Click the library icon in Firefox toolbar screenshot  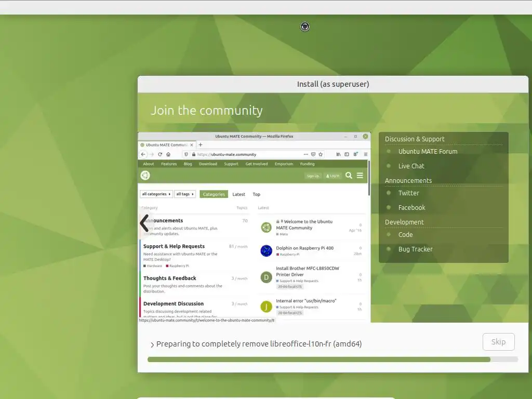click(x=338, y=154)
